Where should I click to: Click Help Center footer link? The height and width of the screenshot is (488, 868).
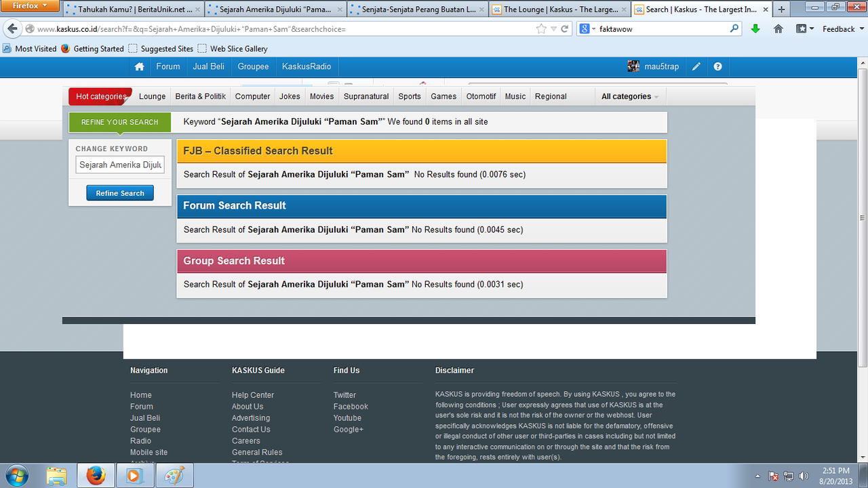click(253, 395)
